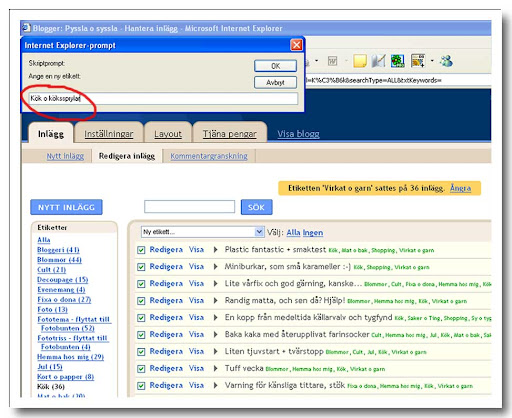Screen dimensions: 512x418
Task: Filter by Fixa o dona (27) label
Action: pyautogui.click(x=64, y=300)
